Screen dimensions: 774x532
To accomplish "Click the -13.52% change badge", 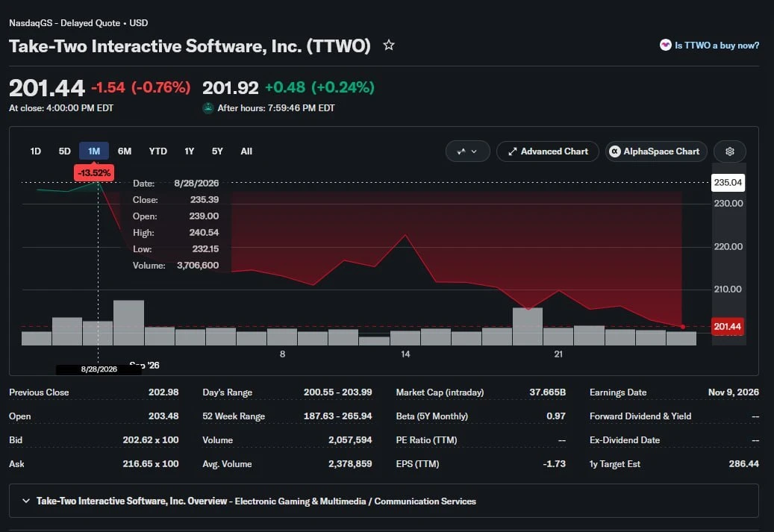I will [94, 173].
